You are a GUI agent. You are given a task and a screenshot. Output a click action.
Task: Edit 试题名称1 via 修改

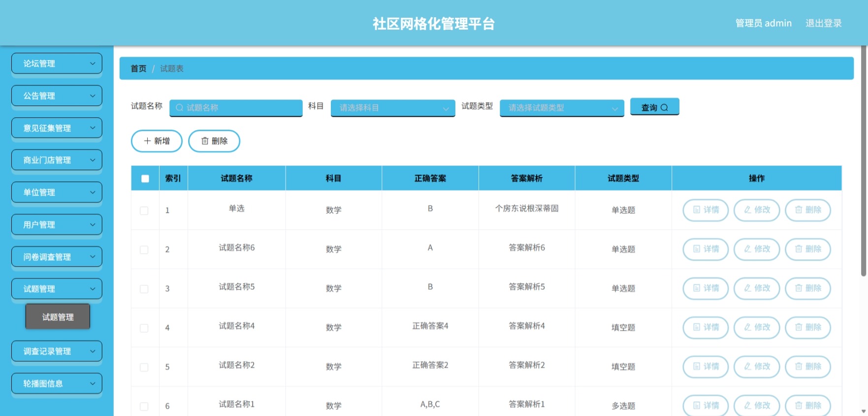coord(757,406)
